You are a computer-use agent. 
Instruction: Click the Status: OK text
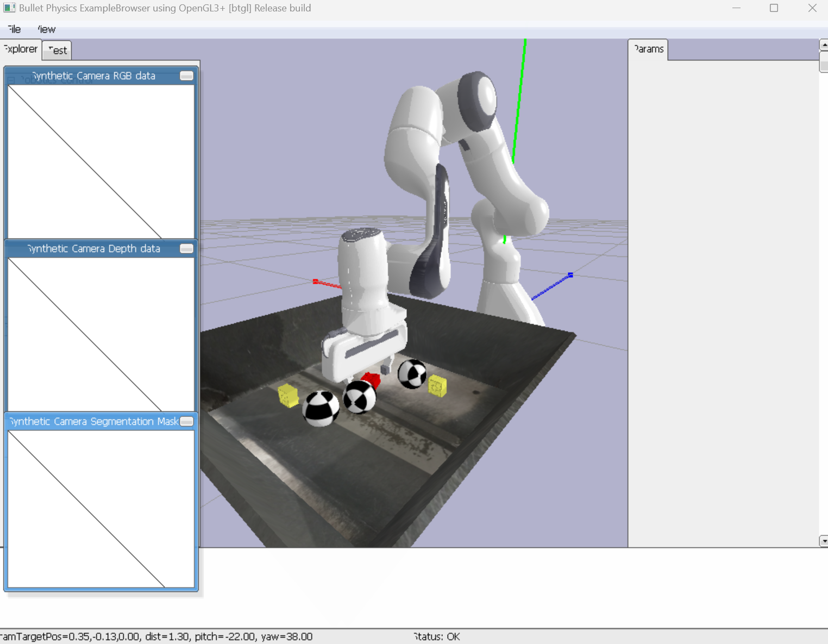click(x=437, y=636)
